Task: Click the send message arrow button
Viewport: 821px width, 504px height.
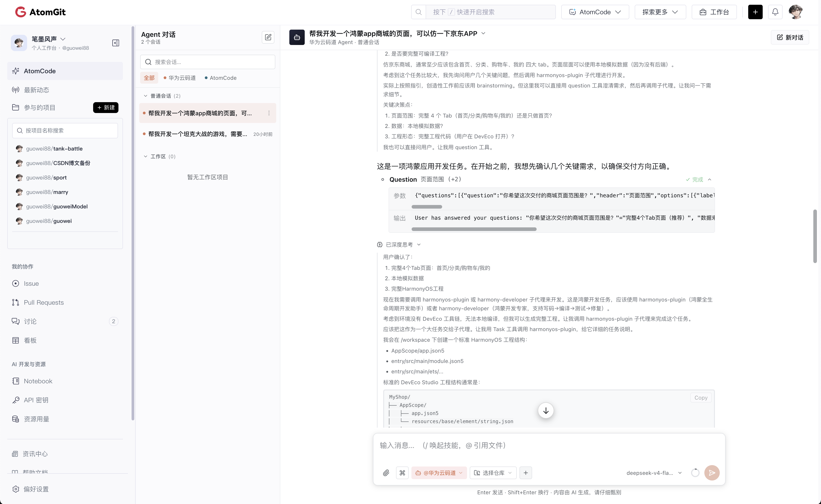Action: [712, 473]
